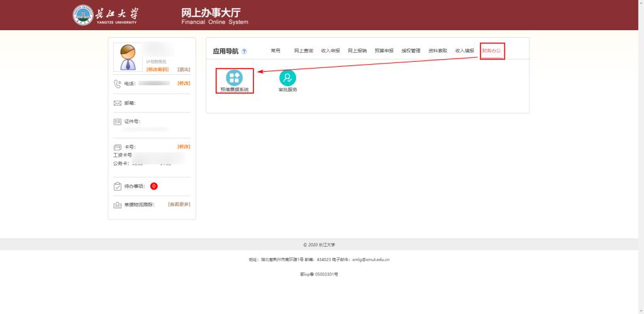The height and width of the screenshot is (314, 644).
Task: Open the 财务办公 tab
Action: [492, 50]
